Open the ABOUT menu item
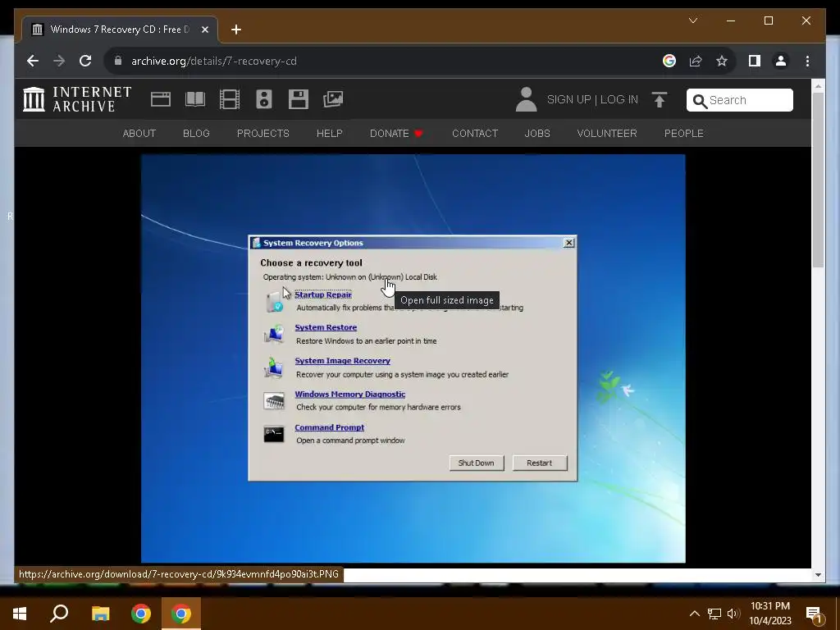The height and width of the screenshot is (630, 840). (x=139, y=134)
